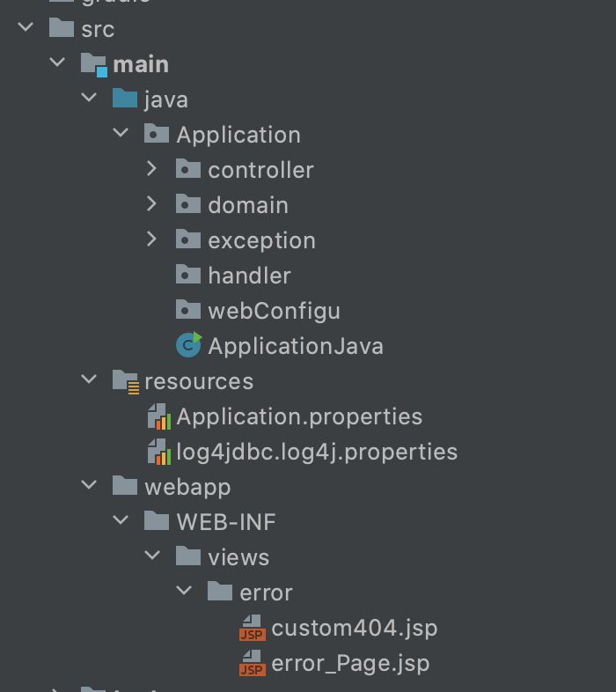Click the webConfigu package icon
This screenshot has height=692, width=616.
click(188, 309)
